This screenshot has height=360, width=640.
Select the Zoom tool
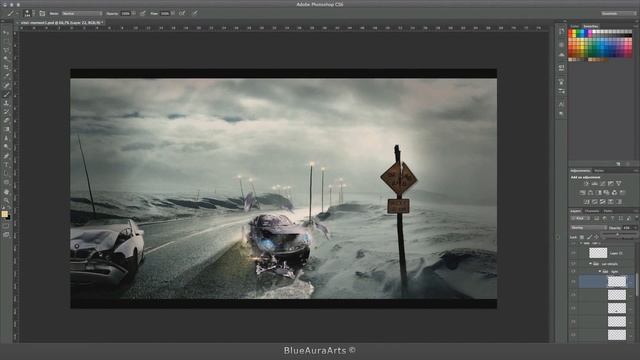tap(6, 200)
